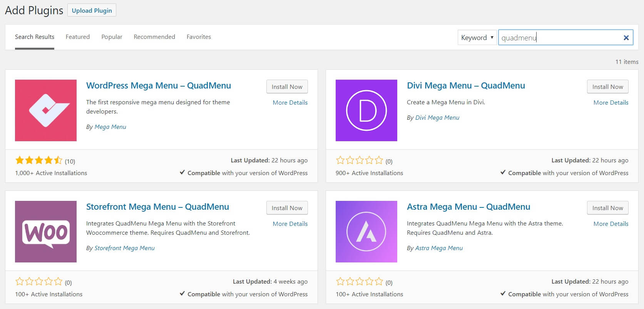Image resolution: width=644 pixels, height=309 pixels.
Task: Click the star rating of Storefront Mega Menu
Action: 38,282
